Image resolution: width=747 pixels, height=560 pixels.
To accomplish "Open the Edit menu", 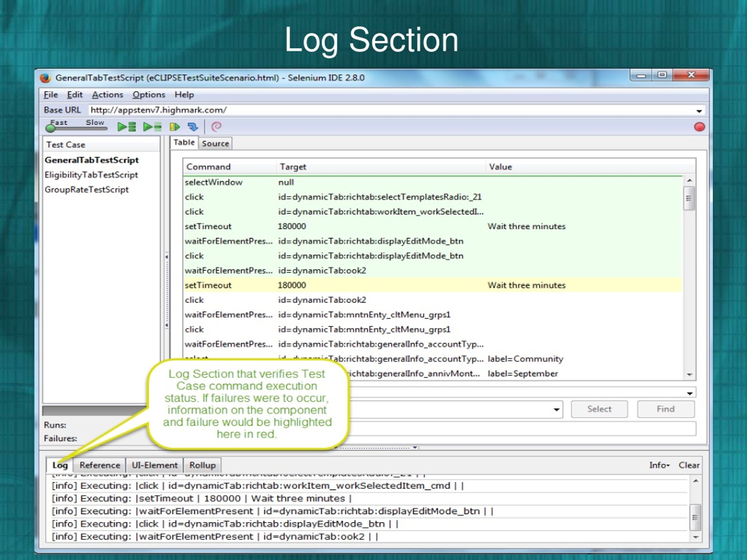I will click(75, 95).
